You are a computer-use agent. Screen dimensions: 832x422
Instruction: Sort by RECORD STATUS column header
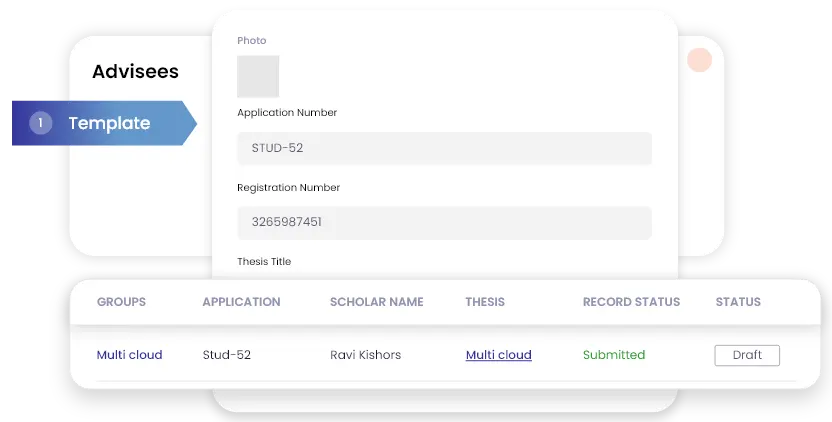631,302
